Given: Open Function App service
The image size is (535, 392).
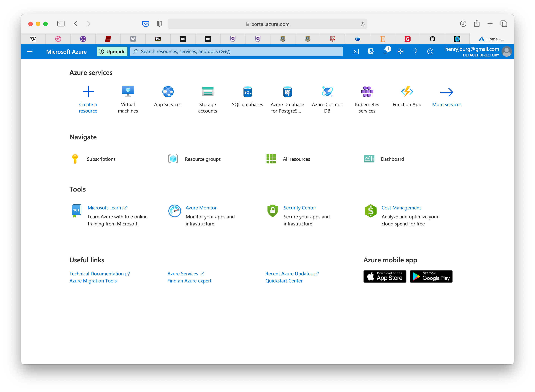Looking at the screenshot, I should (407, 92).
